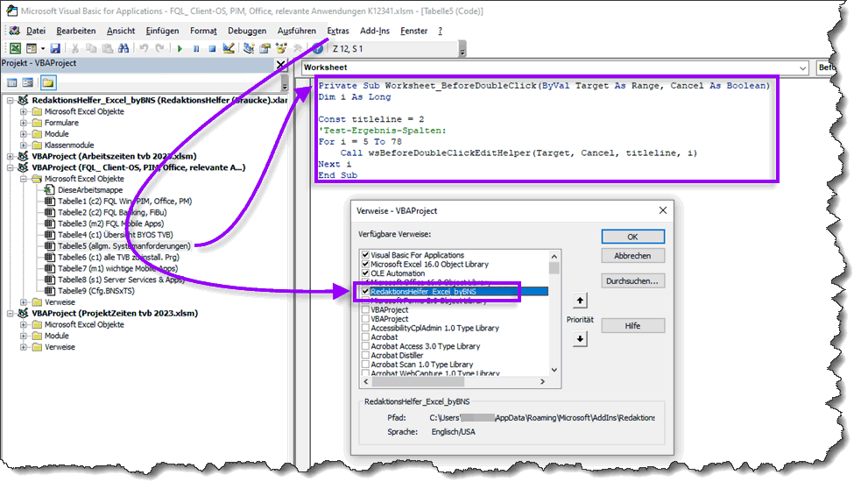Expand VBAProject (Arbeitszeiten tvb 2023.xlsm) node
Screen dimensions: 868x496
tap(10, 156)
